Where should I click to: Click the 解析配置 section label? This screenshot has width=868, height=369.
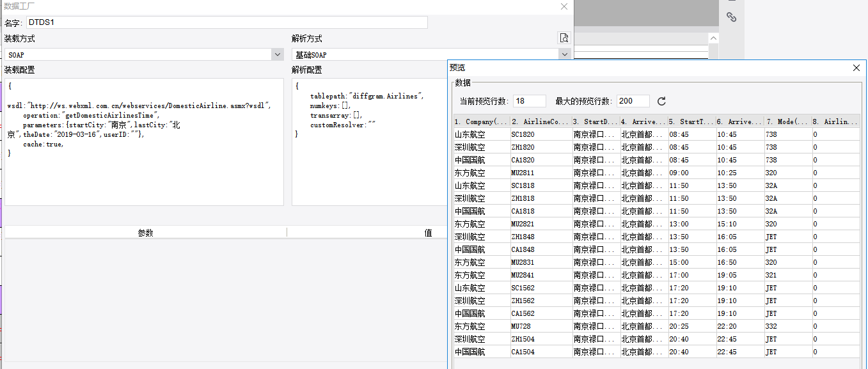point(307,70)
